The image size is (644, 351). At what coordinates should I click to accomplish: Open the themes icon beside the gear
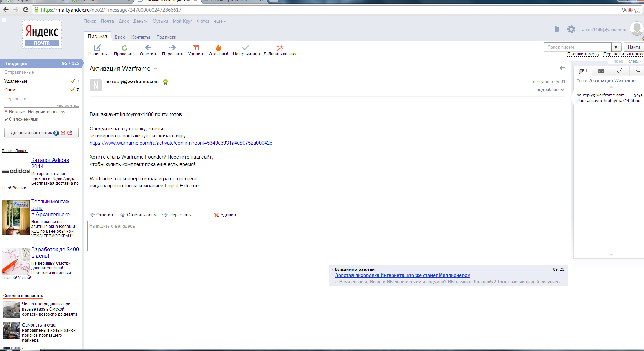556,29
